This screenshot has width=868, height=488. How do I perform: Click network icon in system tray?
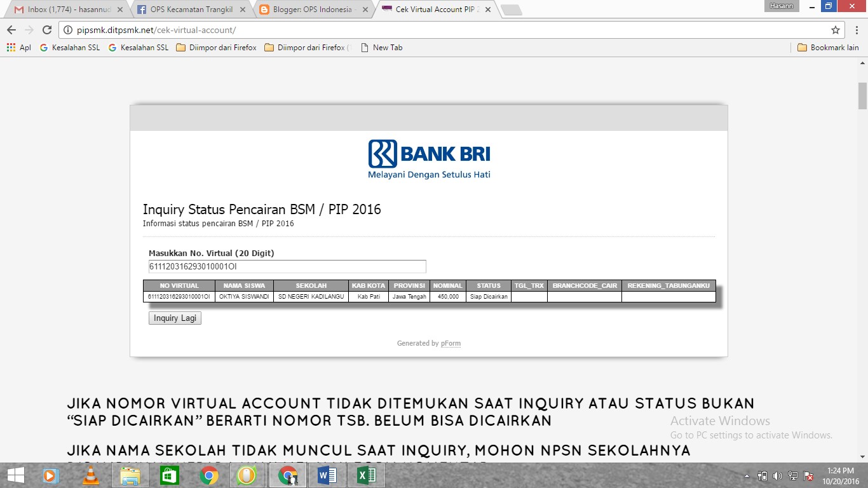pyautogui.click(x=793, y=475)
